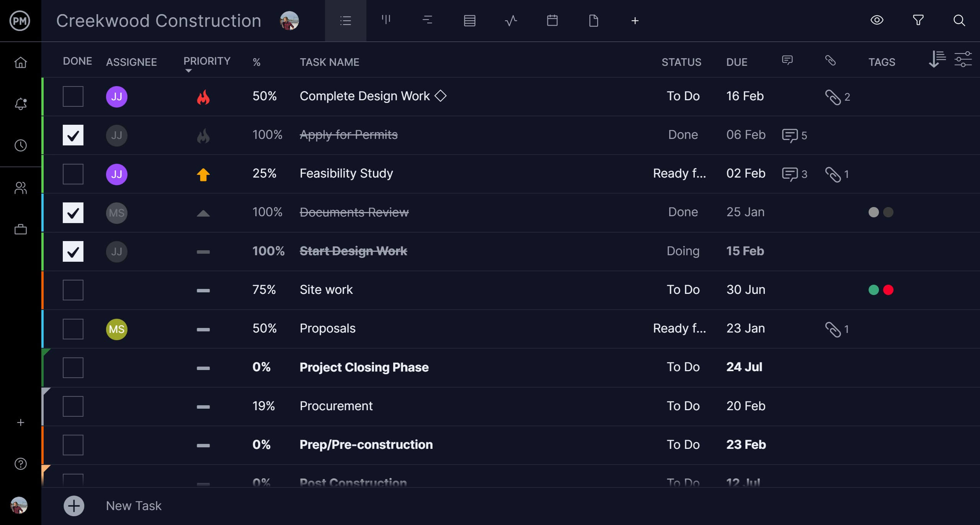Click user avatar on Proposals task
This screenshot has width=980, height=525.
(x=117, y=329)
